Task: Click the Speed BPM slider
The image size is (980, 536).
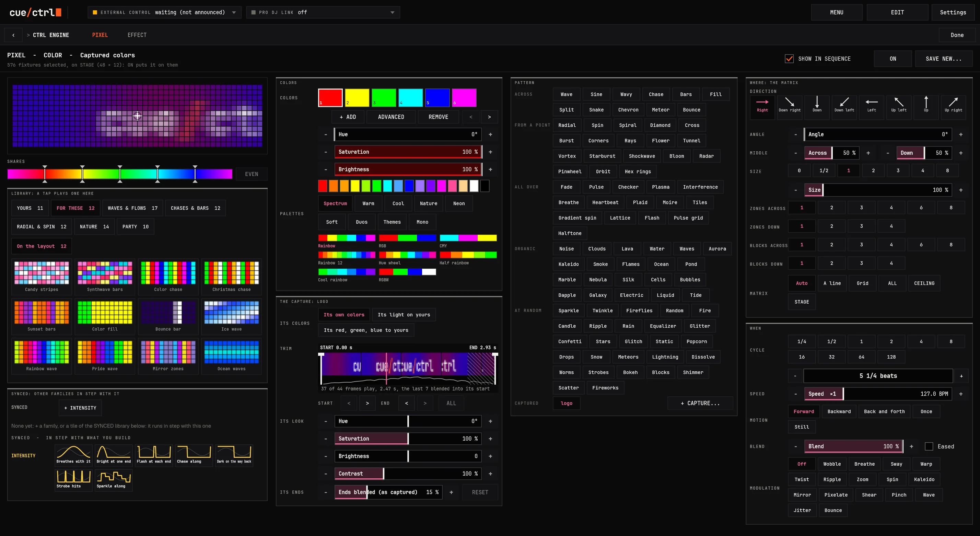Action: [878, 394]
